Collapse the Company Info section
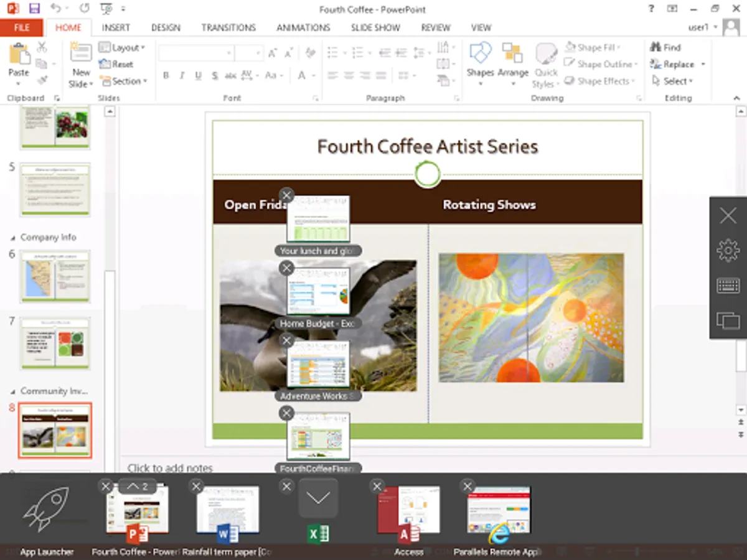747x560 pixels. tap(13, 238)
